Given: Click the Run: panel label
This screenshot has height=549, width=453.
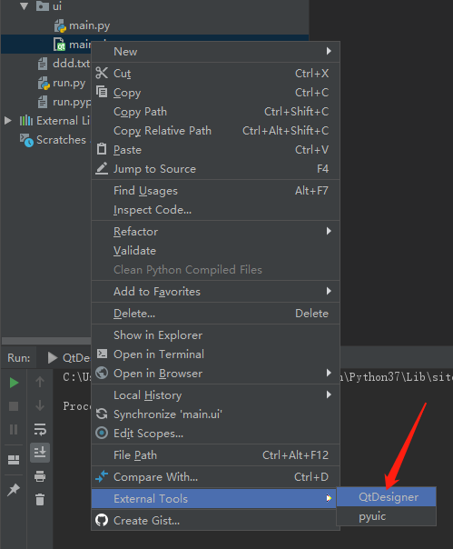Looking at the screenshot, I should tap(19, 358).
